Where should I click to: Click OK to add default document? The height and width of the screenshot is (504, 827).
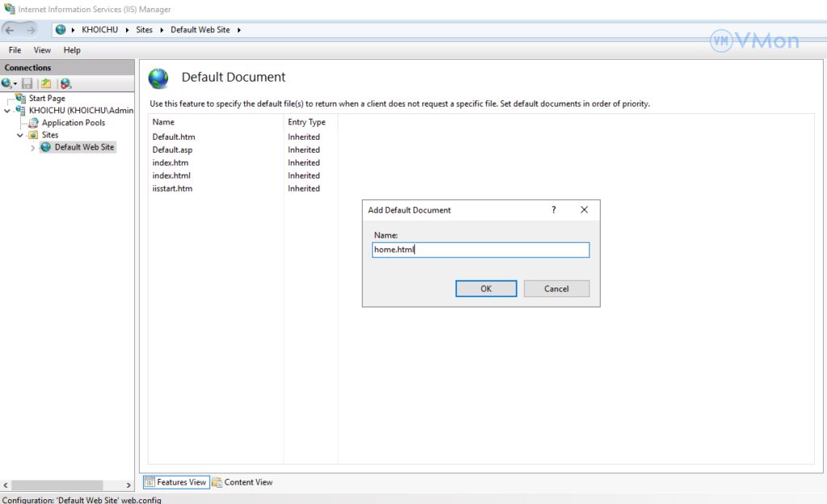(x=485, y=288)
